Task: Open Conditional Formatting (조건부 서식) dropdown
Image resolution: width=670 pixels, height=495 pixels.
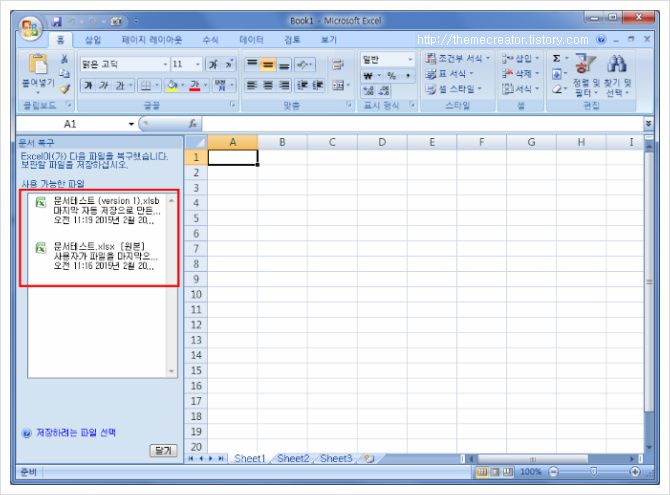Action: pos(458,59)
